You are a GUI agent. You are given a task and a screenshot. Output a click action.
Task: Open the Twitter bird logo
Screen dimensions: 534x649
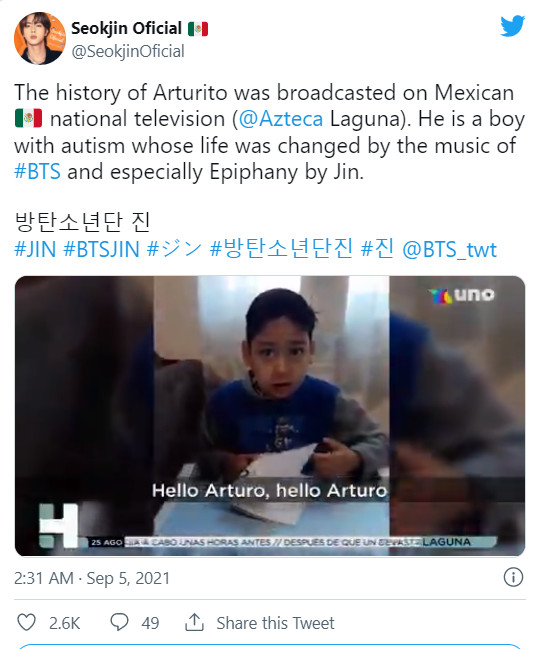pyautogui.click(x=512, y=26)
